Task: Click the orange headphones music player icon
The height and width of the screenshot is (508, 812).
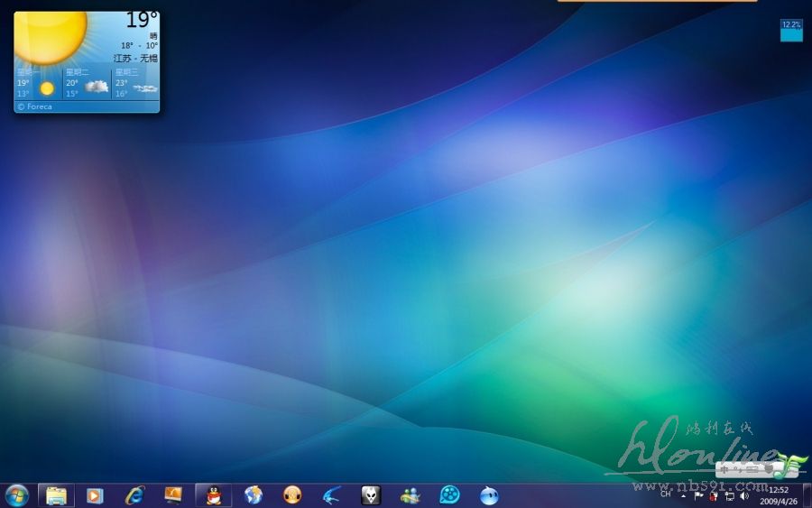Action: click(292, 494)
